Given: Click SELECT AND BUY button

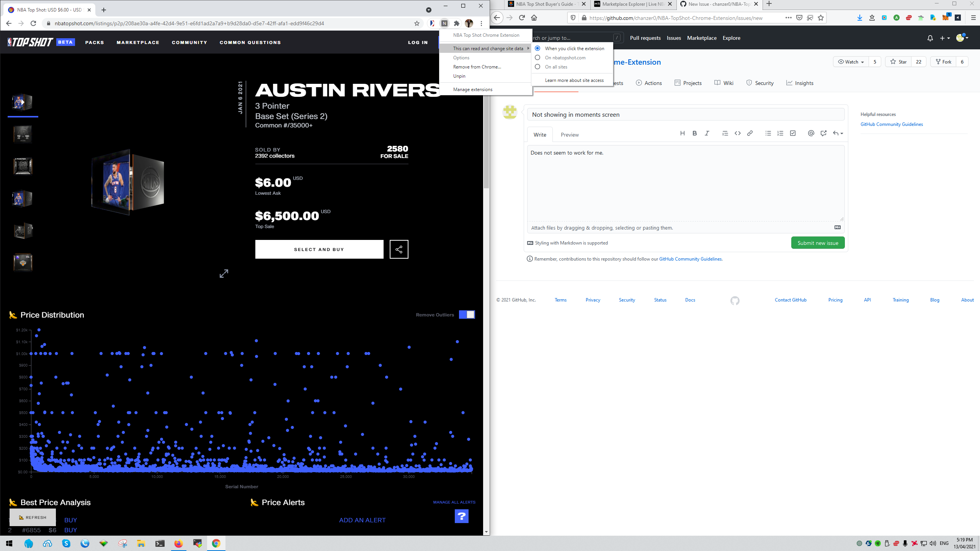Looking at the screenshot, I should (x=319, y=249).
